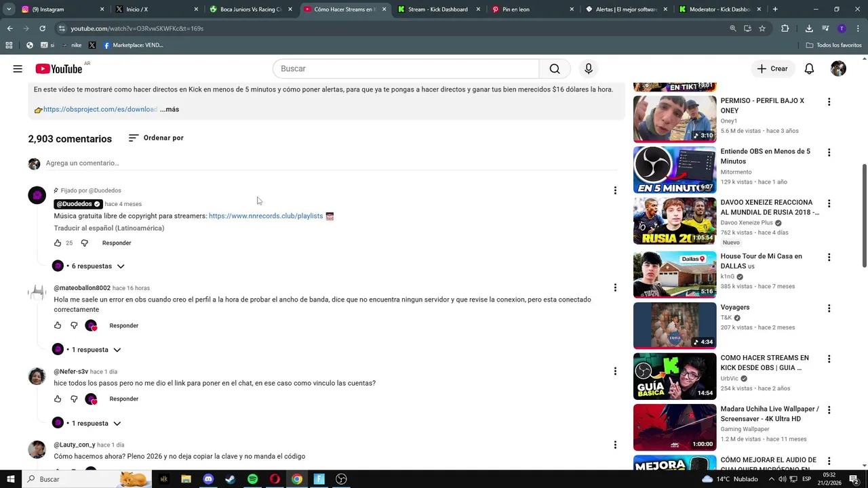Click the search magnifier button
Viewport: 868px width, 488px height.
555,68
